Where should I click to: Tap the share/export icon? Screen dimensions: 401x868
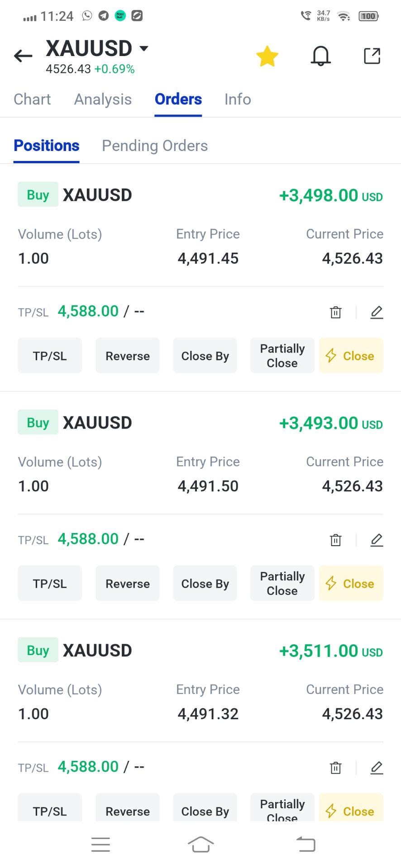pos(372,56)
